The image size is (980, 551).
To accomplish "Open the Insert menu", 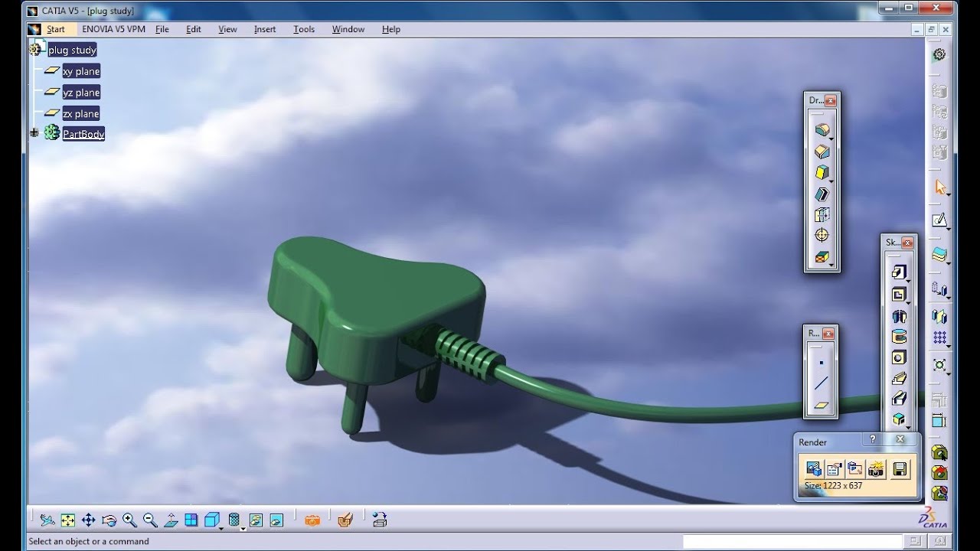I will [x=265, y=29].
